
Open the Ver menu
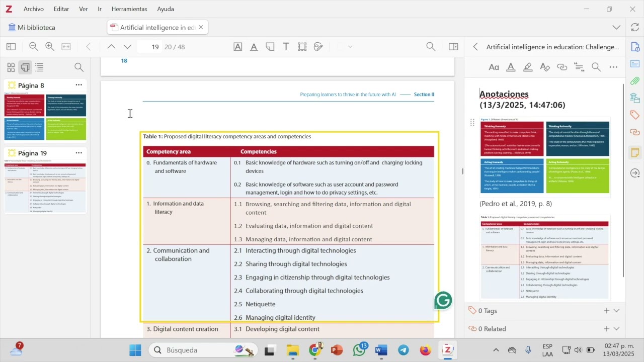click(84, 9)
